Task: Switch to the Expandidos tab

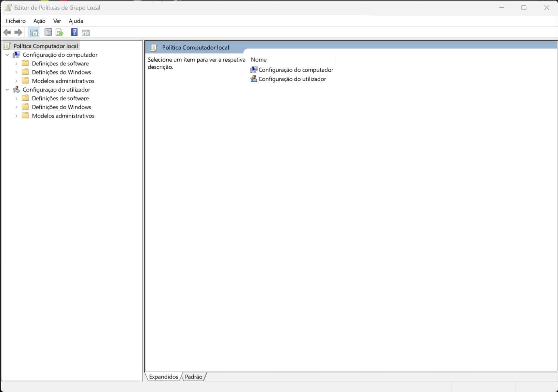Action: click(x=163, y=377)
